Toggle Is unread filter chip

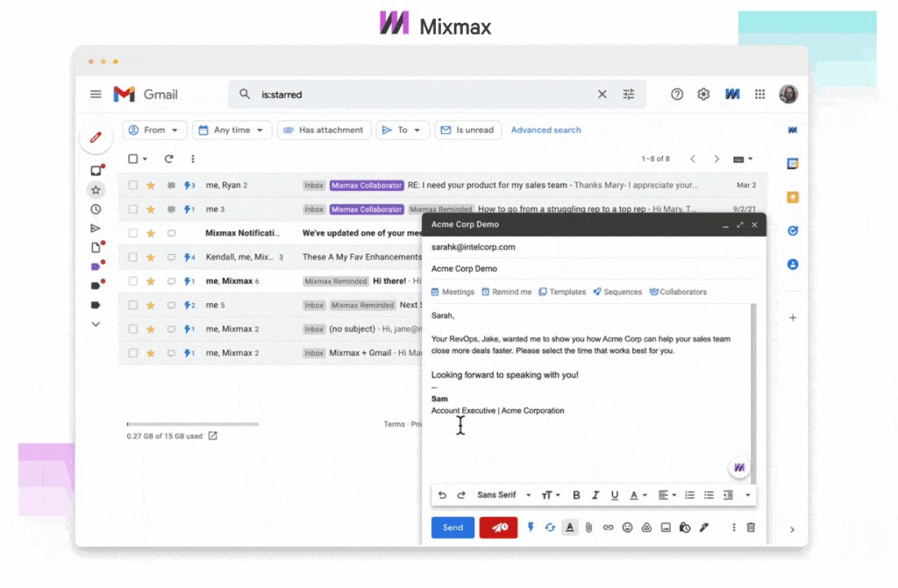coord(467,130)
